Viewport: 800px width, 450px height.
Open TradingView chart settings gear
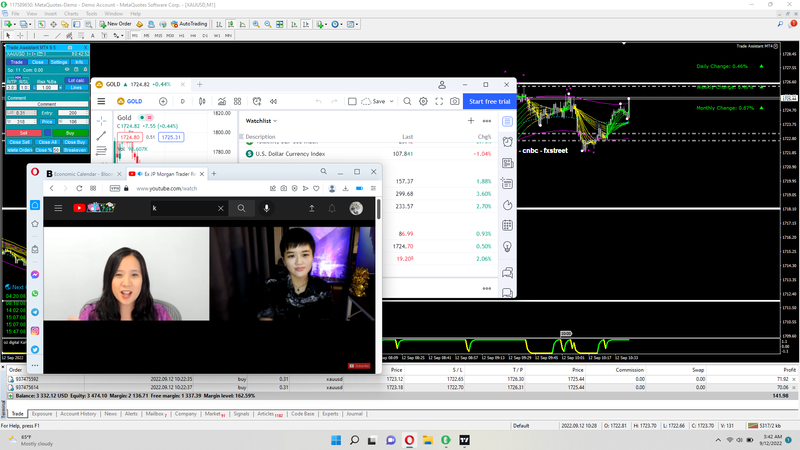(x=423, y=101)
